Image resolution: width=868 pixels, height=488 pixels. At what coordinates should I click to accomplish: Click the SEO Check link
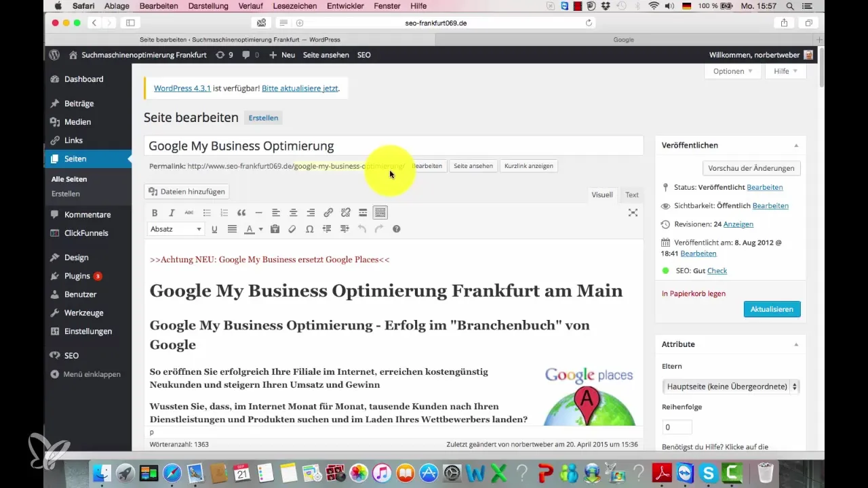[x=717, y=270]
